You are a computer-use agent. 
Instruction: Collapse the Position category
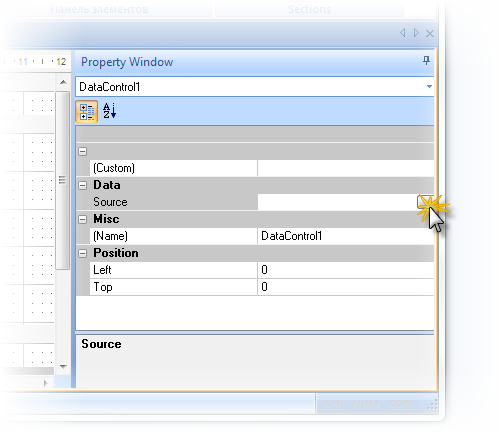click(x=83, y=253)
